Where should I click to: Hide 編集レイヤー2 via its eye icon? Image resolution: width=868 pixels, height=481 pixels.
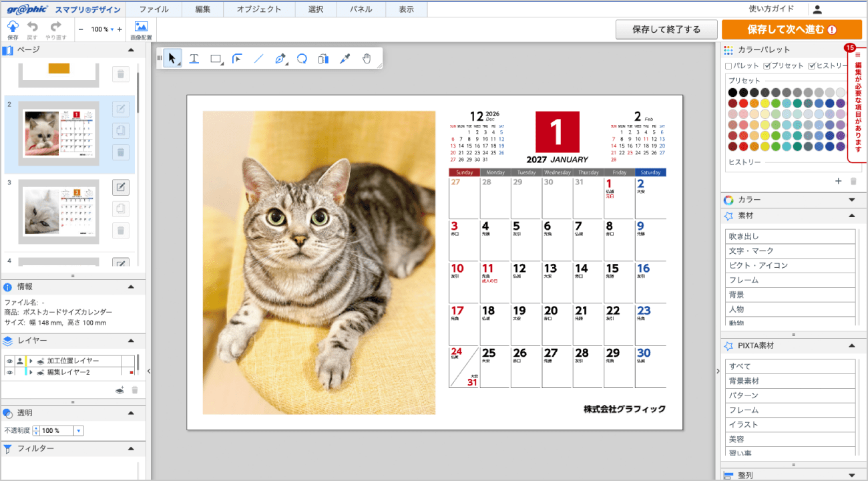tap(9, 371)
